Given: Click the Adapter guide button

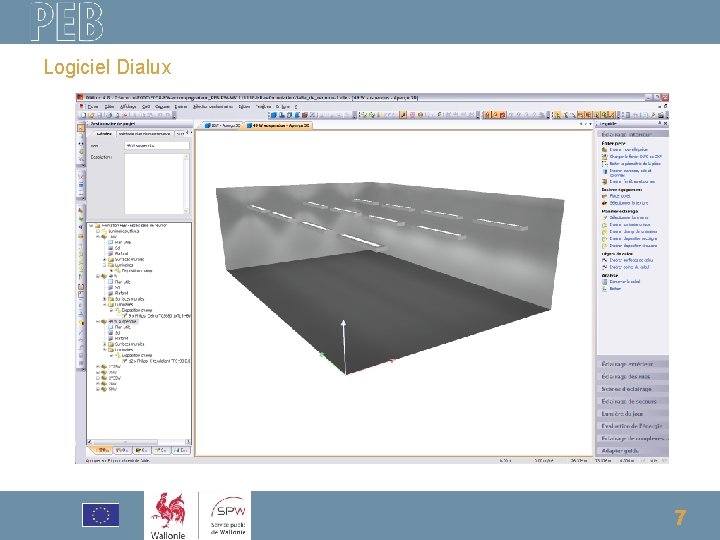Looking at the screenshot, I should [x=632, y=451].
